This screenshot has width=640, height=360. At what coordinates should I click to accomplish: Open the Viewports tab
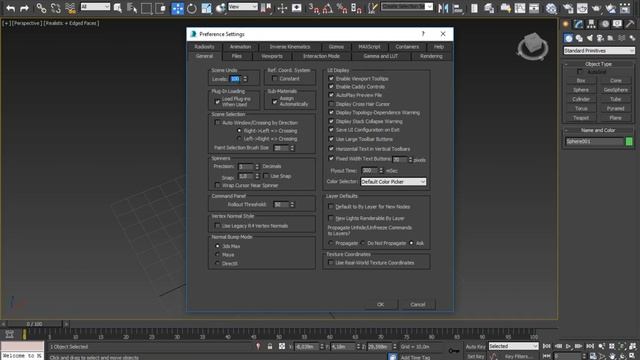pyautogui.click(x=272, y=56)
